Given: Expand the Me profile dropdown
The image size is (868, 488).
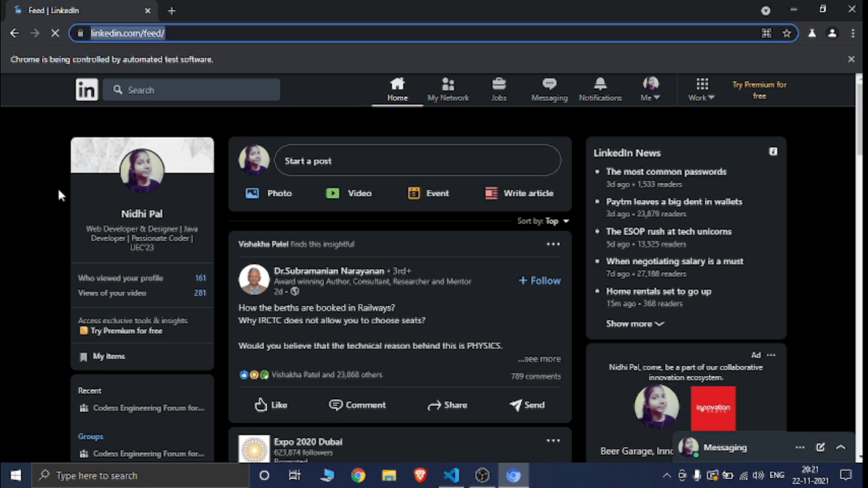Looking at the screenshot, I should click(651, 90).
